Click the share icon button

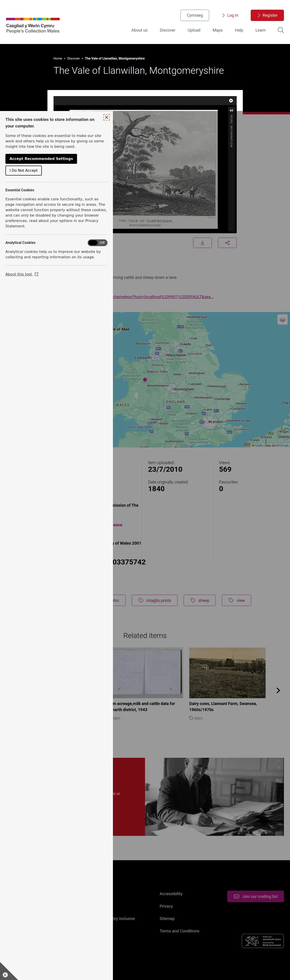227,243
